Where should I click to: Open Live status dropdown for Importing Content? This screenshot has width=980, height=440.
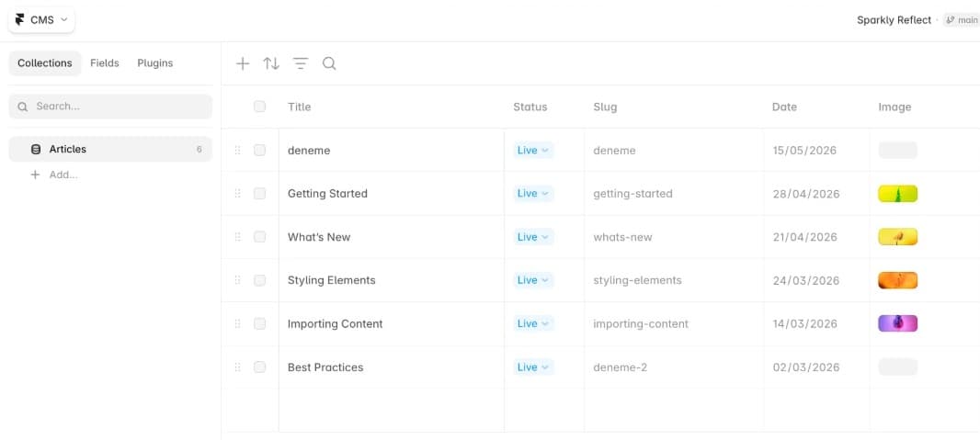(533, 324)
